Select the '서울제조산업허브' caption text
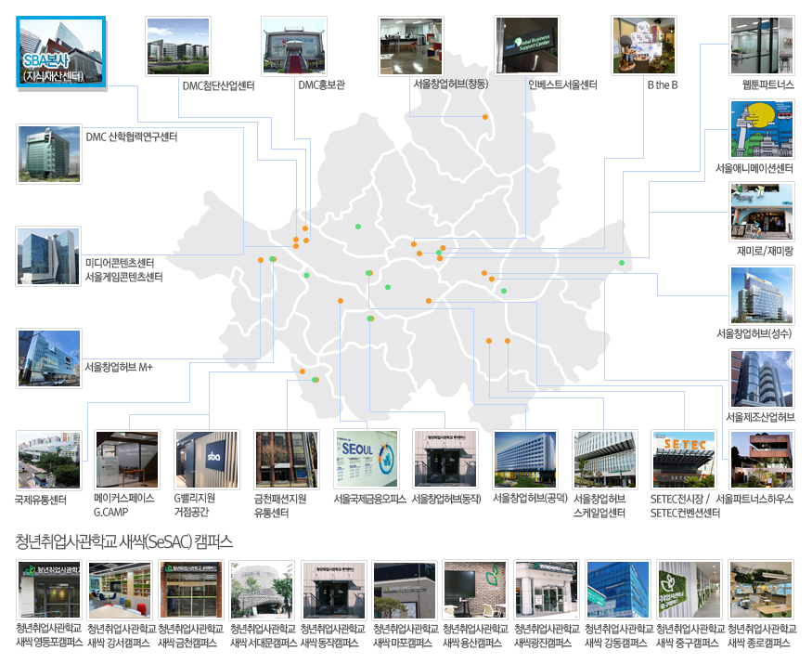Screen dimensions: 812x664 tap(760, 417)
